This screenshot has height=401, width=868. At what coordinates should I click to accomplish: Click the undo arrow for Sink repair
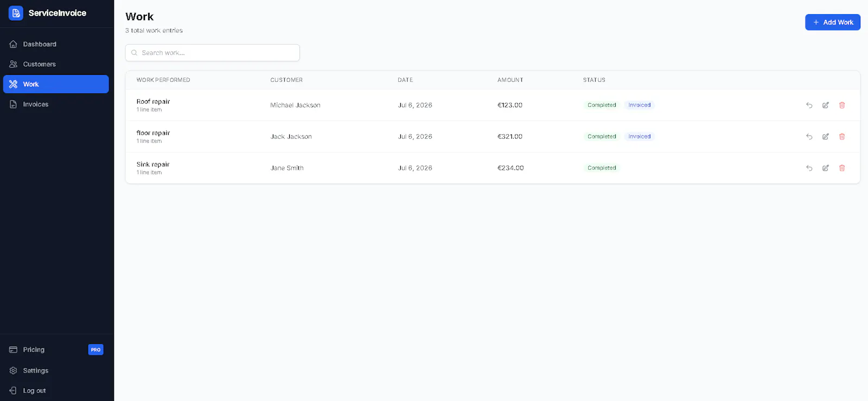[809, 168]
